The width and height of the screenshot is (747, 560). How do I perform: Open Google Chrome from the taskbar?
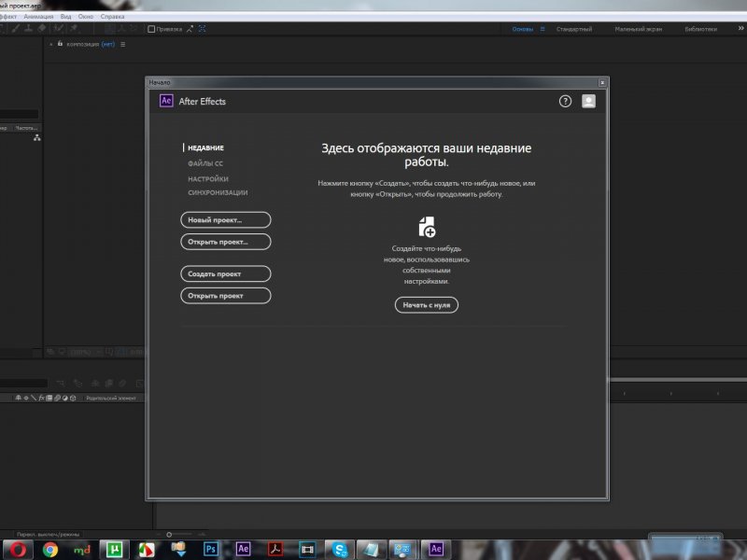tap(50, 550)
